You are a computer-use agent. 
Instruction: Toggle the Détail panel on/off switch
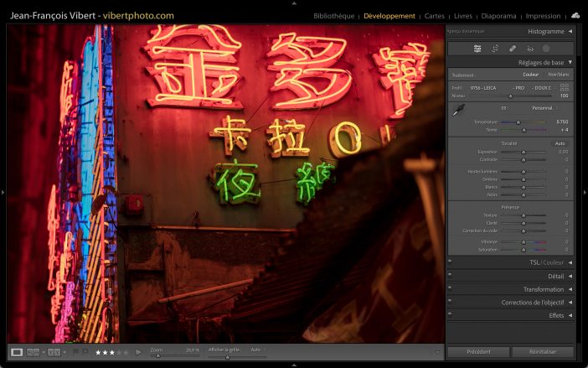tap(450, 276)
